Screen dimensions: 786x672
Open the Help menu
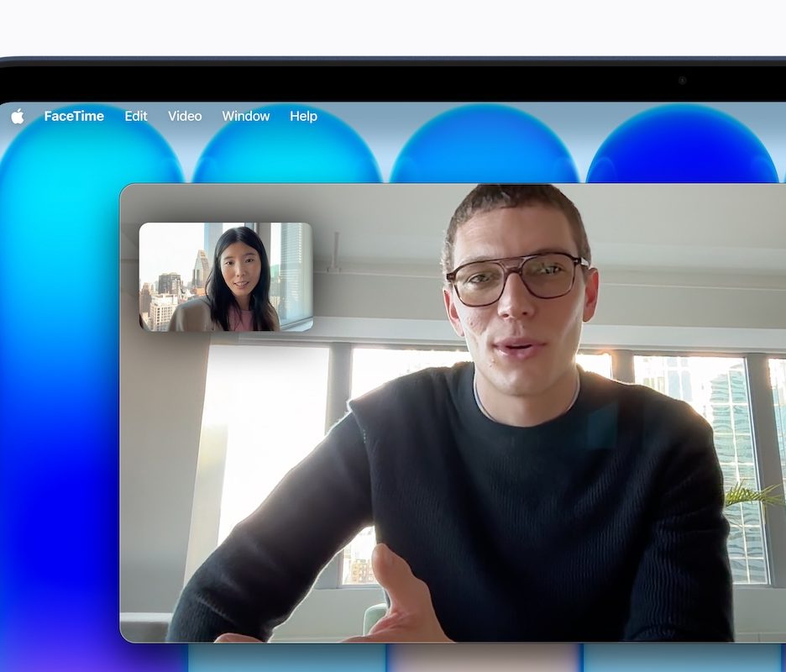tap(303, 117)
